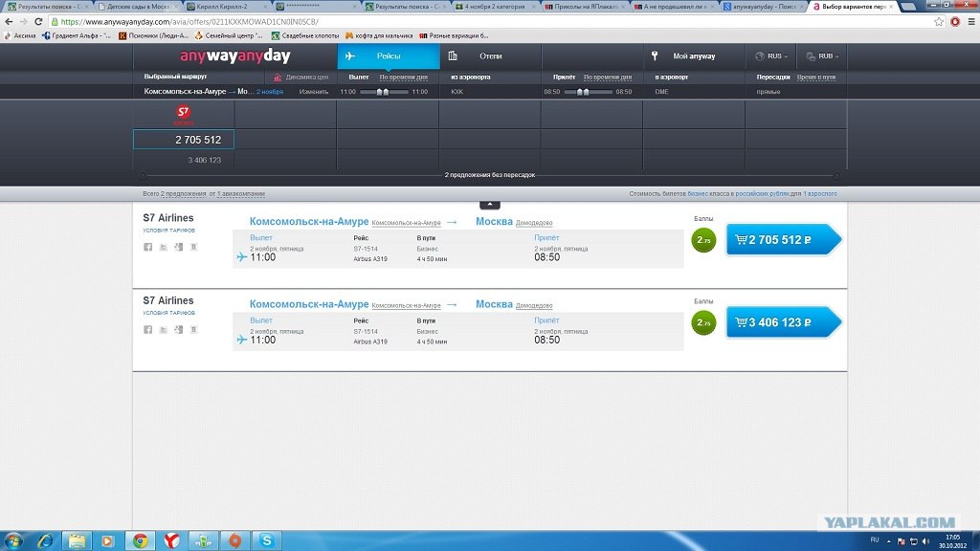The height and width of the screenshot is (551, 980).
Task: Click the anywayanyday logo
Action: coord(235,56)
